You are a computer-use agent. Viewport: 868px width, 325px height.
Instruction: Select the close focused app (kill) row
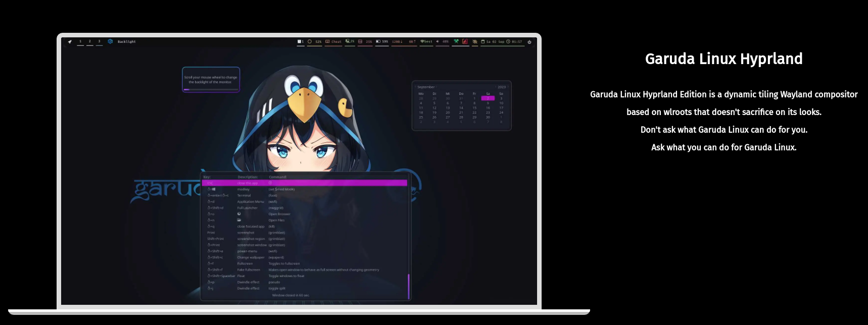coord(305,227)
